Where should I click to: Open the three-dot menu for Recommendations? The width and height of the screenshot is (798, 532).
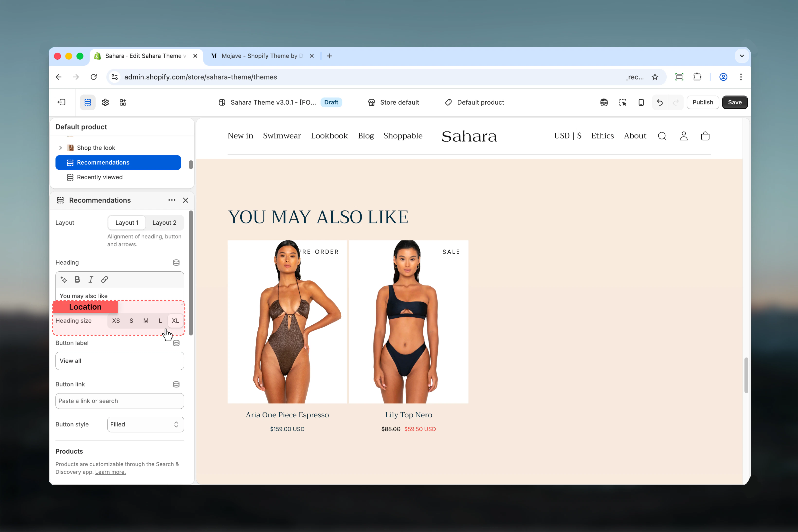pos(172,200)
